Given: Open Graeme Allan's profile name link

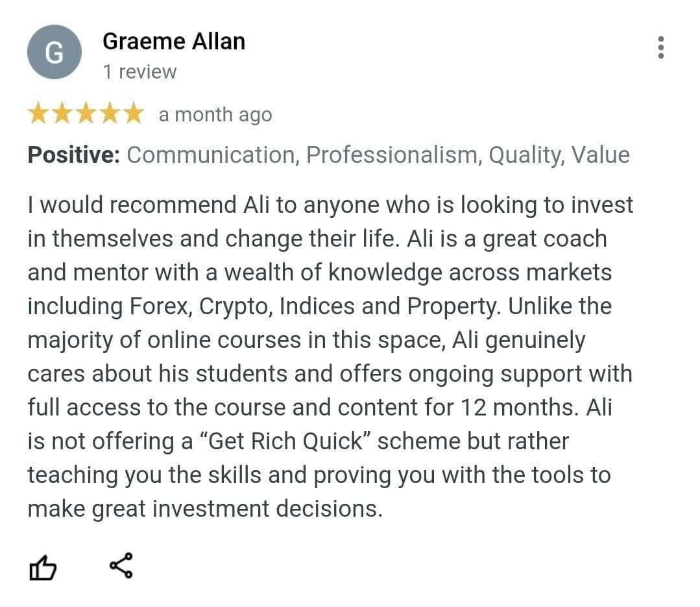Looking at the screenshot, I should 173,41.
